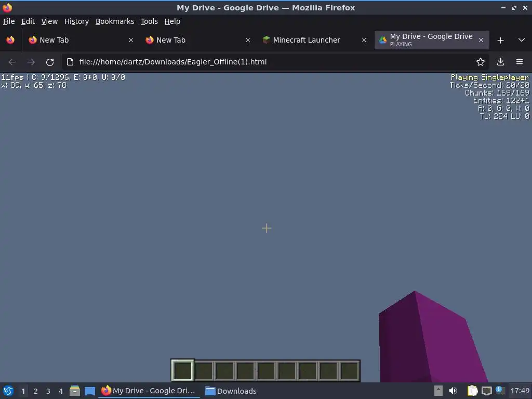Open the update notifier tray icon

pyautogui.click(x=499, y=390)
